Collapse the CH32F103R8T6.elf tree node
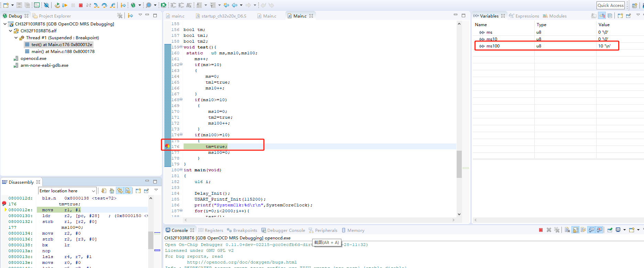The image size is (644, 268). (10, 31)
